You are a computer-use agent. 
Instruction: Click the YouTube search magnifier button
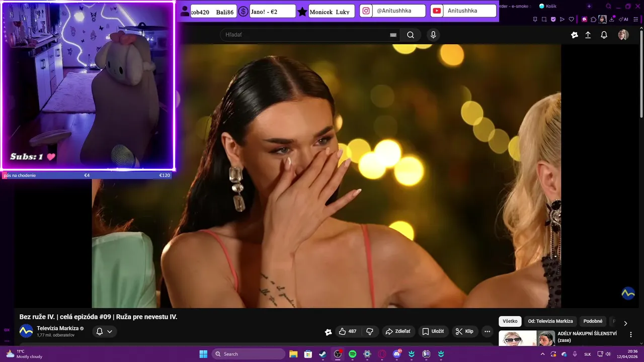click(x=411, y=35)
